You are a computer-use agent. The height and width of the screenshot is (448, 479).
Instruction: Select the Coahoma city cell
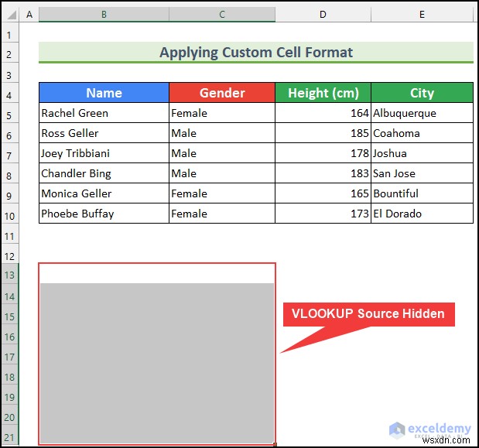[x=423, y=133]
